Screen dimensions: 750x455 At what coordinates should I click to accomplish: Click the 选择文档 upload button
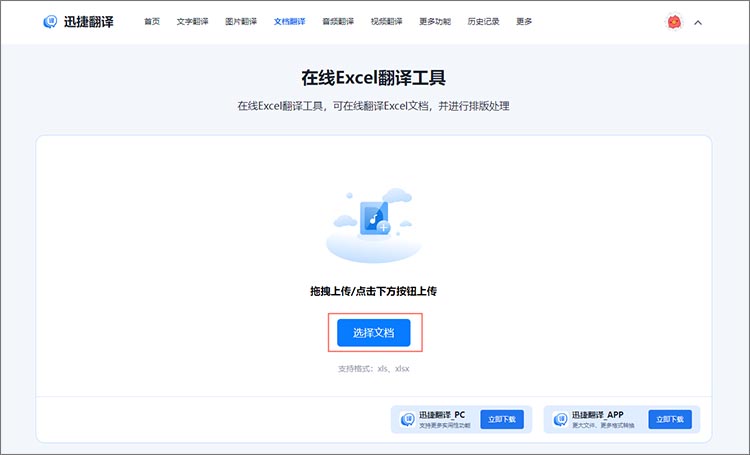point(374,333)
